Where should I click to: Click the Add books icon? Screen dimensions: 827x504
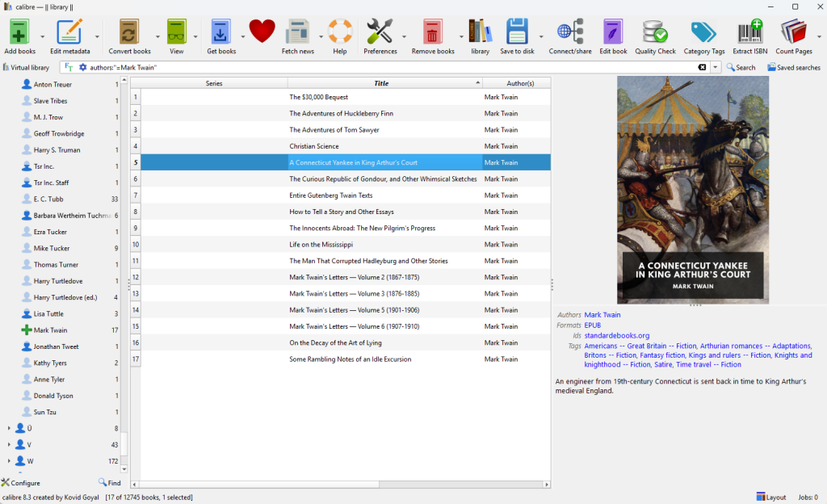[19, 32]
